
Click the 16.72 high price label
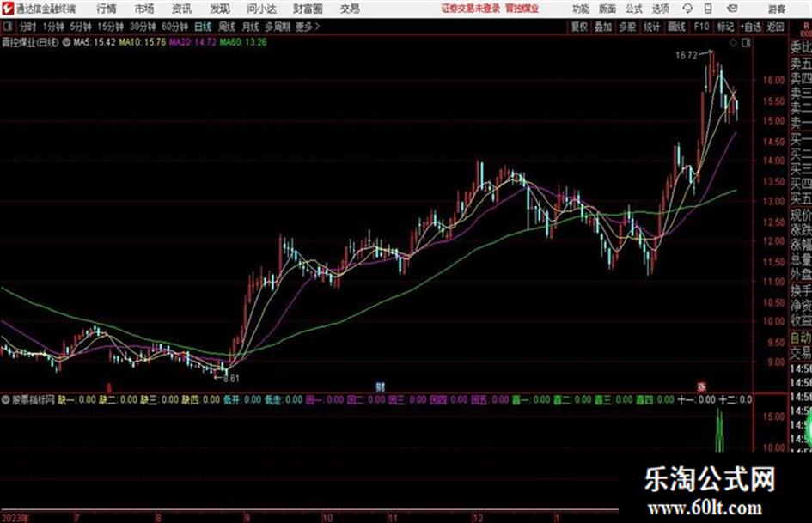[687, 56]
